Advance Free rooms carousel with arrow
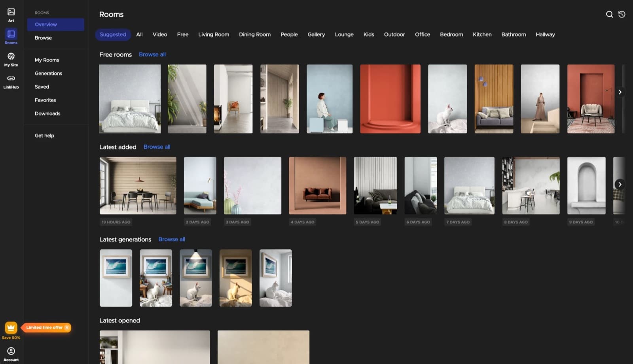The height and width of the screenshot is (364, 633). pos(620,92)
